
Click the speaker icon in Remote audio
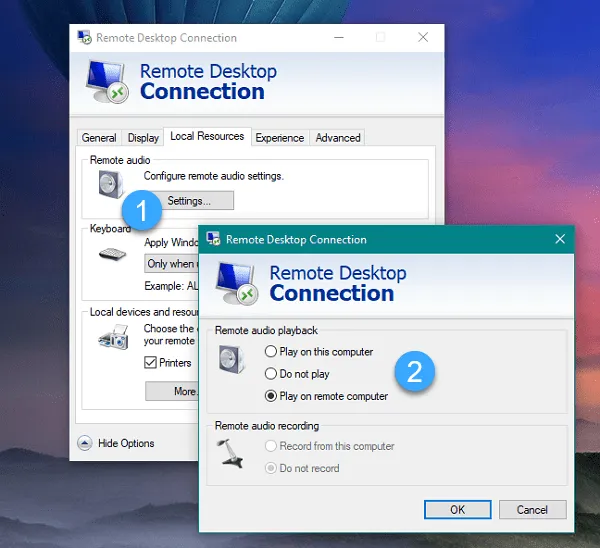(x=111, y=184)
